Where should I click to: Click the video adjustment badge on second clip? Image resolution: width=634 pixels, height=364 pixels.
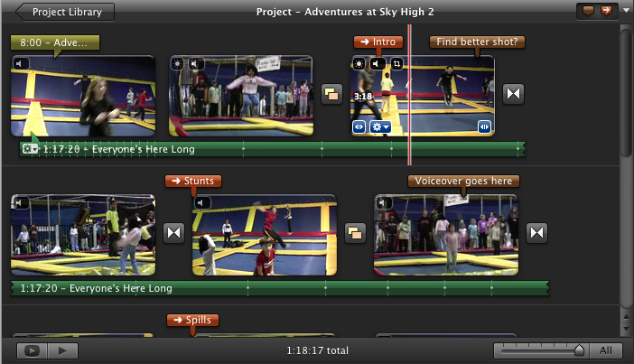[x=178, y=64]
